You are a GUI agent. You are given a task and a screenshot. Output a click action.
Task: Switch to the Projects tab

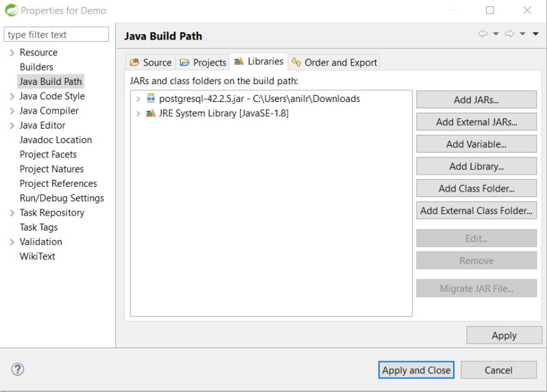(203, 62)
